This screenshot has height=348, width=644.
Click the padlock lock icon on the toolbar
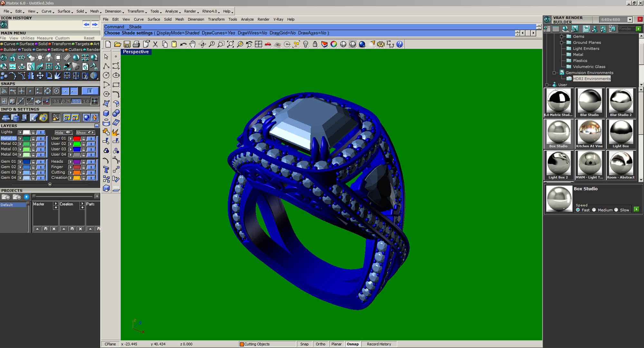pyautogui.click(x=315, y=44)
